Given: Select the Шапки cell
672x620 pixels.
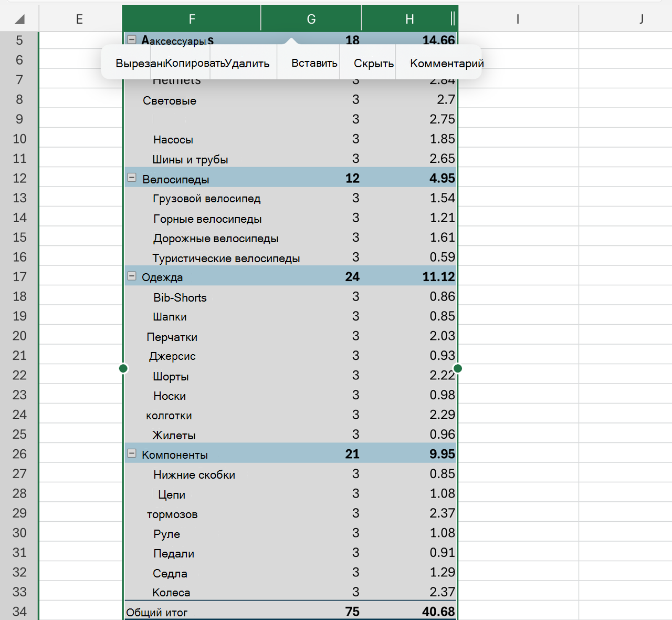Looking at the screenshot, I should (192, 316).
